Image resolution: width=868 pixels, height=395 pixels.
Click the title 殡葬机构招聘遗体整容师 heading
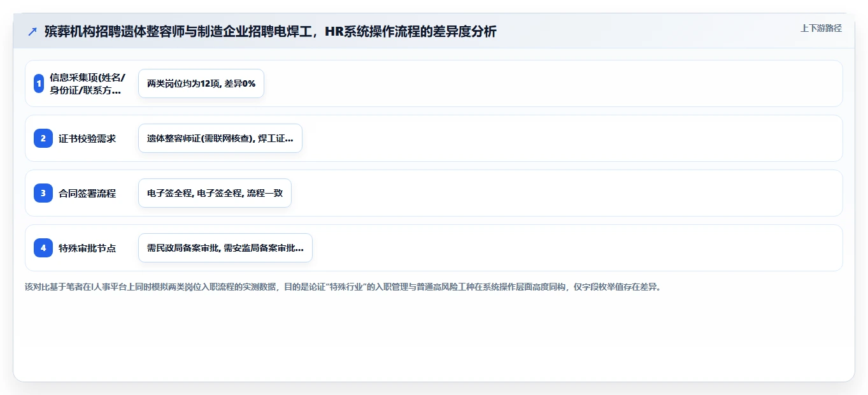271,31
